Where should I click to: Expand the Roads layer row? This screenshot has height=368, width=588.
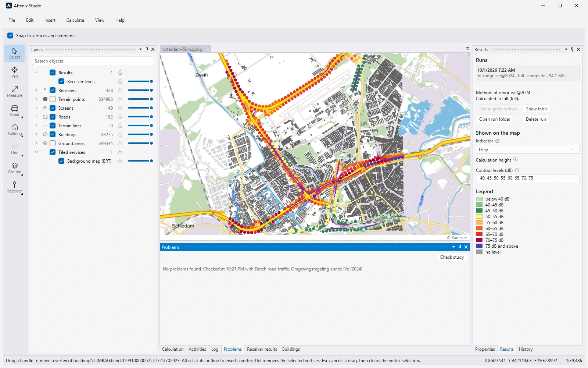click(36, 117)
